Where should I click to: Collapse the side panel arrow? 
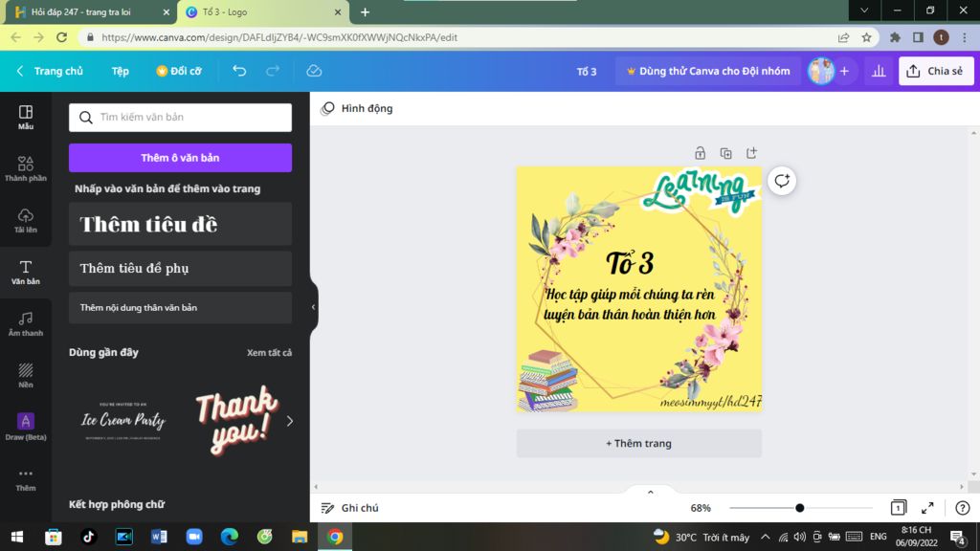pos(313,307)
